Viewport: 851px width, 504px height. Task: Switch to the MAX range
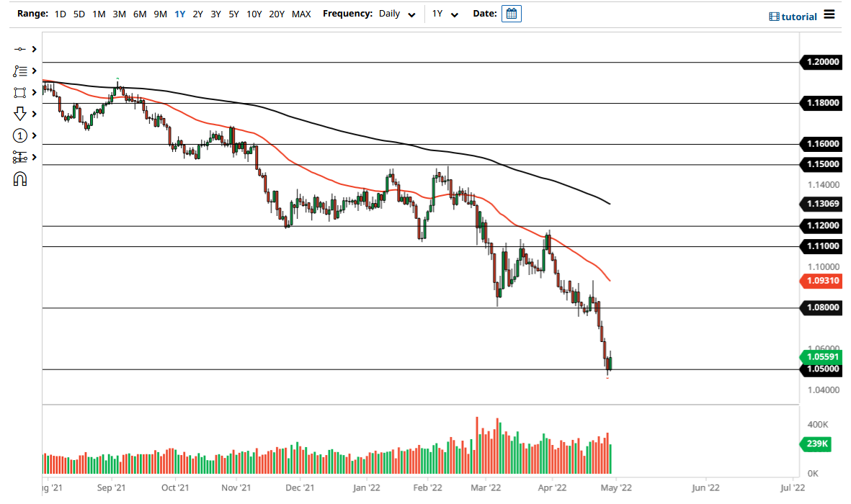(301, 13)
